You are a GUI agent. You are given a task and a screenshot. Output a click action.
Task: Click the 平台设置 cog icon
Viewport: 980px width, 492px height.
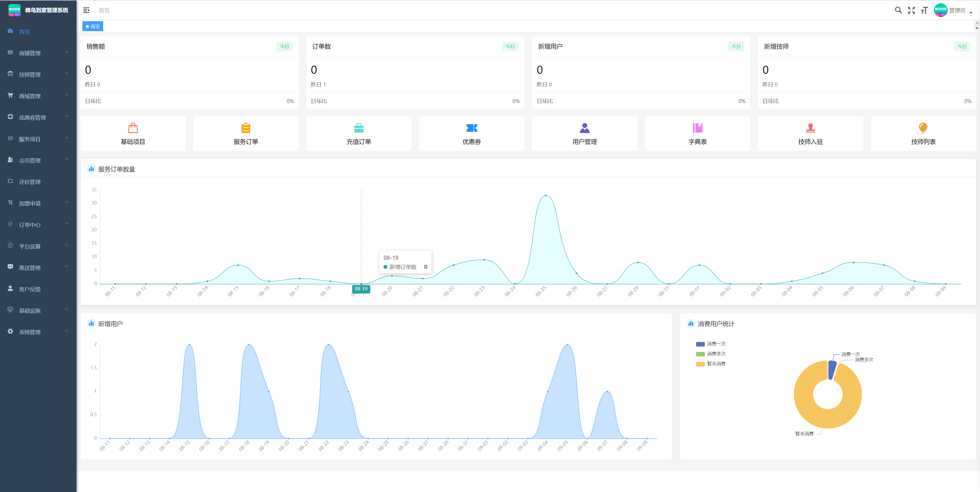click(x=10, y=246)
